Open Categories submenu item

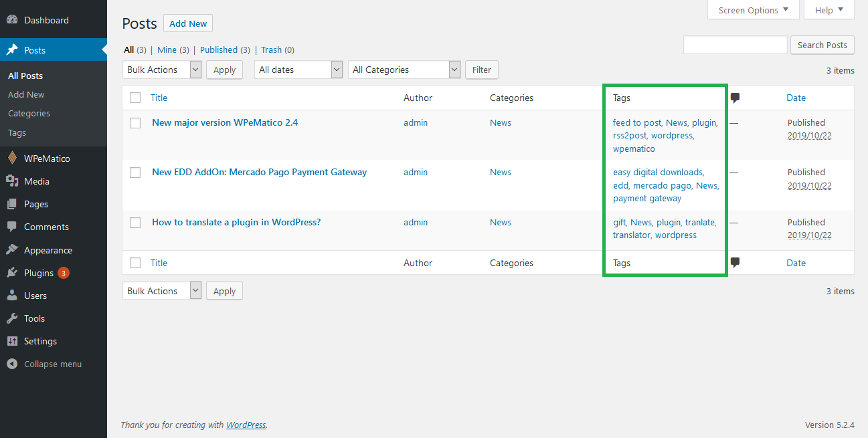point(29,114)
